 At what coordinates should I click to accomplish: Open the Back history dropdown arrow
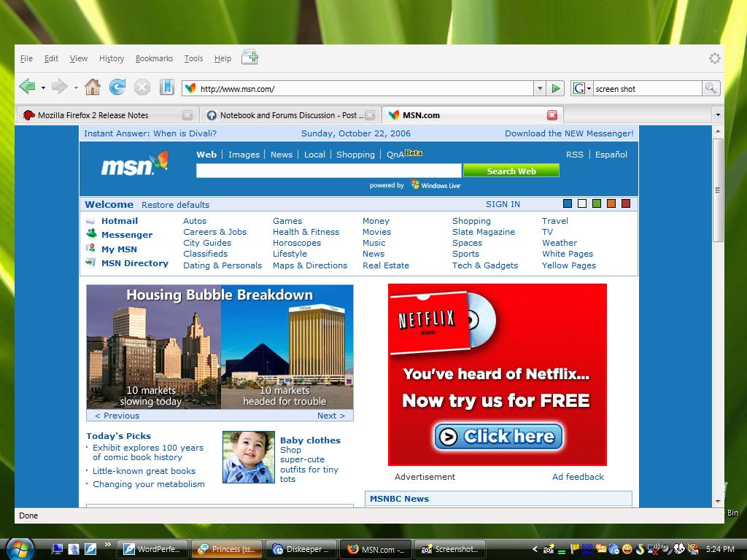[43, 87]
